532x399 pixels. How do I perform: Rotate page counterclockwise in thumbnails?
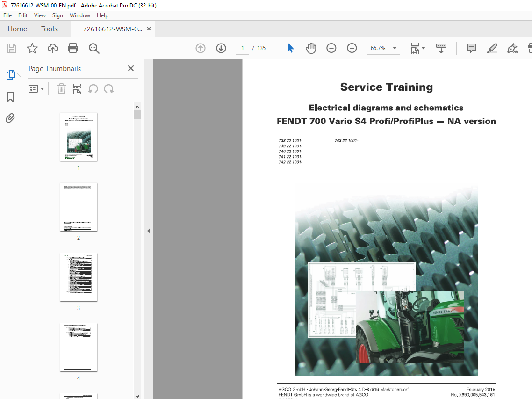pos(93,88)
